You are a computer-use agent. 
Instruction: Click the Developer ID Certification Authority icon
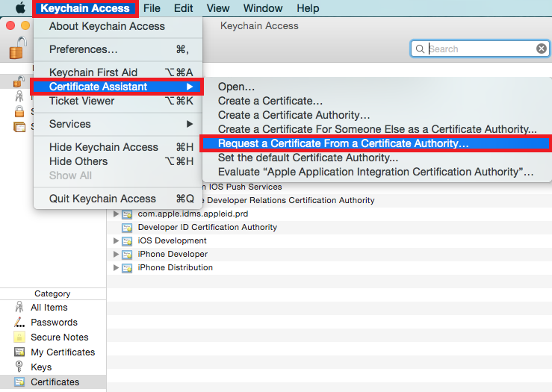click(127, 227)
